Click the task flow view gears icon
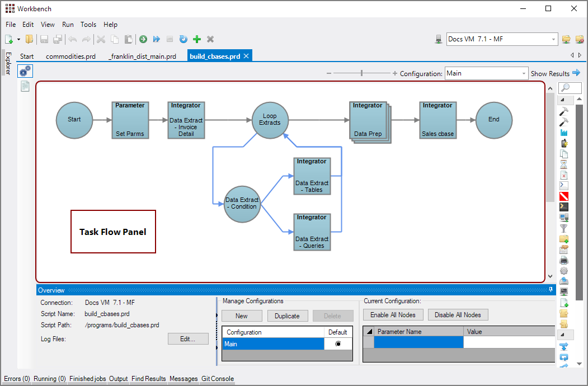Viewport: 588px width, 386px height. point(25,71)
